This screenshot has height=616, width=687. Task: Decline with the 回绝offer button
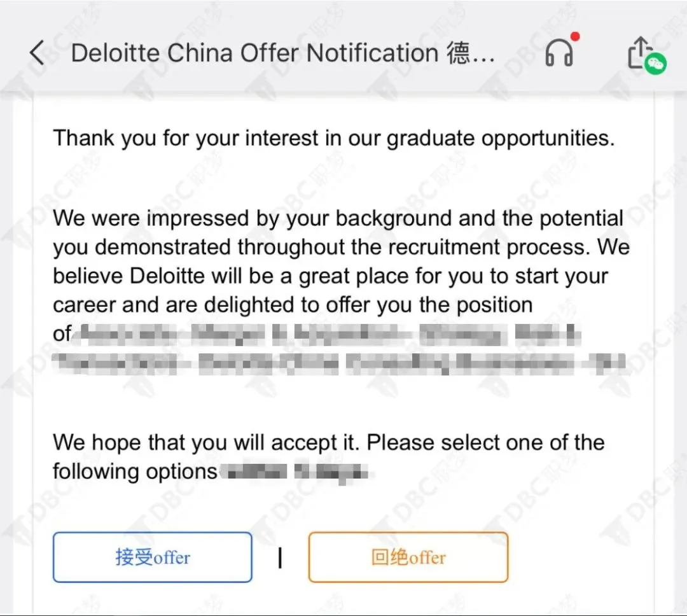click(408, 557)
